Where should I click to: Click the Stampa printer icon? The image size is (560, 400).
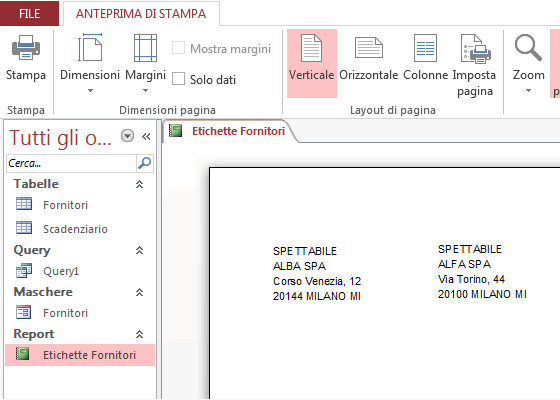(x=26, y=48)
